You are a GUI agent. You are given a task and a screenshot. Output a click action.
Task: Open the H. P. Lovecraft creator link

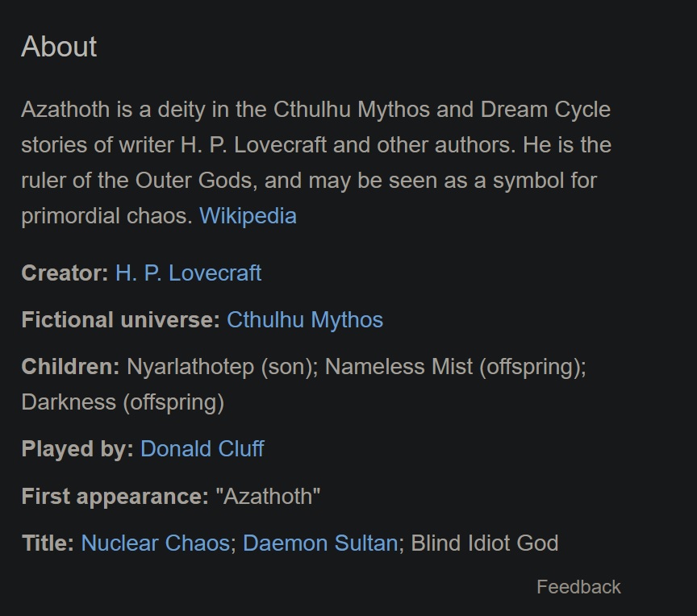click(x=188, y=273)
